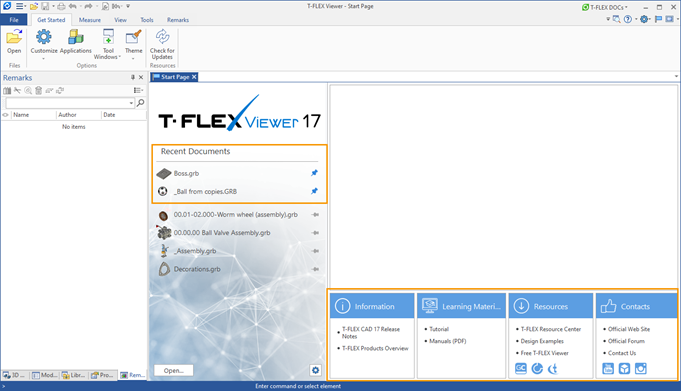Click the Open... button on Start Page
681x391 pixels.
point(174,371)
